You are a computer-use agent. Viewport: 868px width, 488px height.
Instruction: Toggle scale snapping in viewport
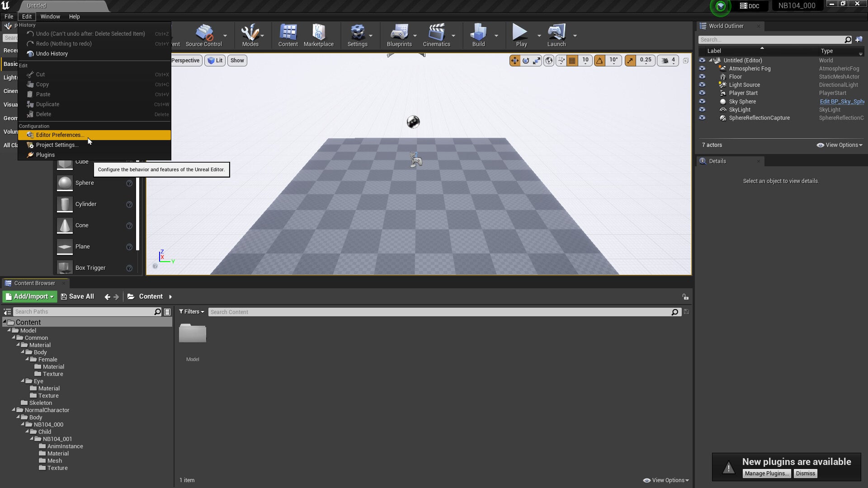[x=630, y=61]
